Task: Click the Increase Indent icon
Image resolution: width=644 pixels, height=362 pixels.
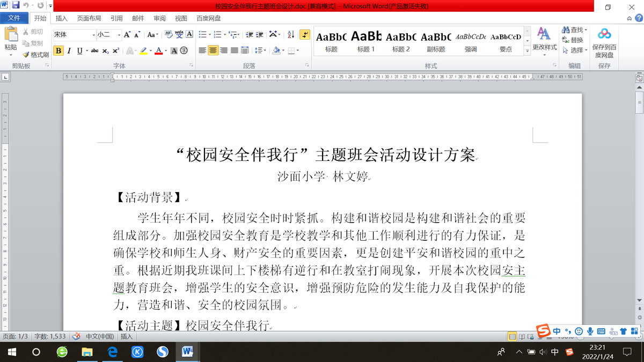Action: pyautogui.click(x=260, y=34)
